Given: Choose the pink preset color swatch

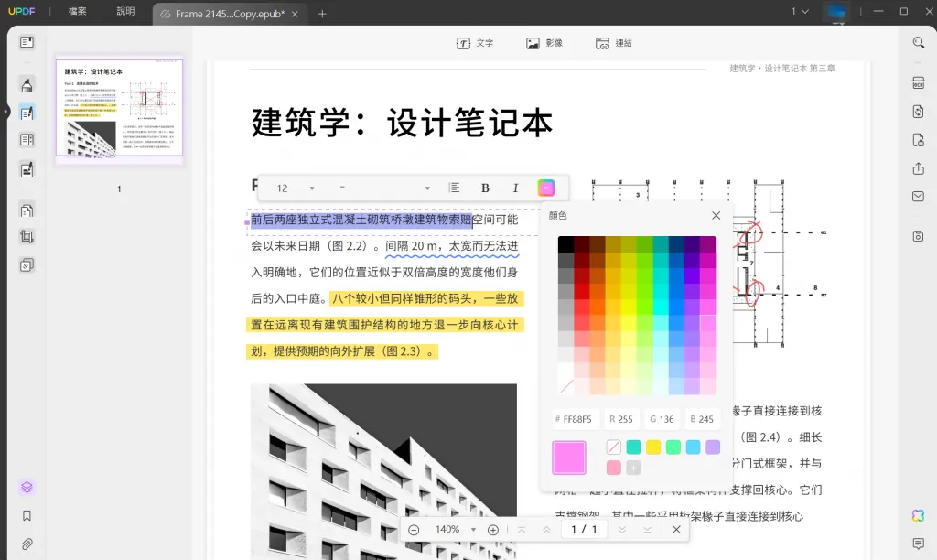Looking at the screenshot, I should [614, 468].
